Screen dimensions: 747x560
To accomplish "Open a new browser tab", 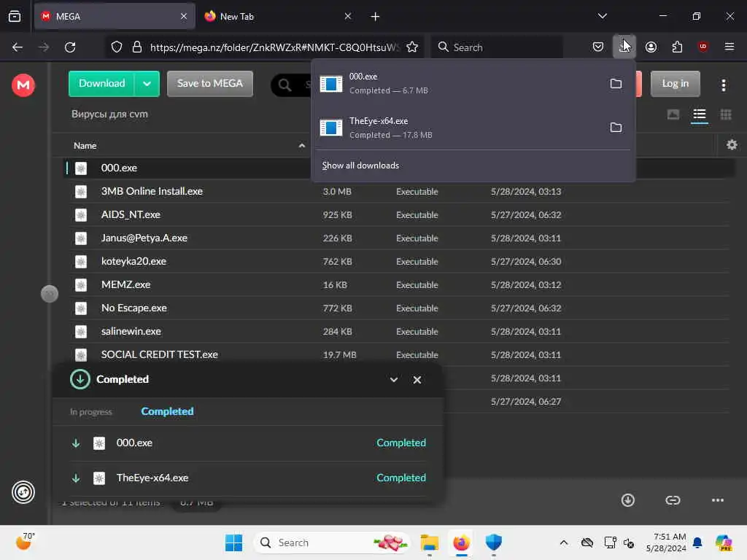I will click(x=375, y=17).
